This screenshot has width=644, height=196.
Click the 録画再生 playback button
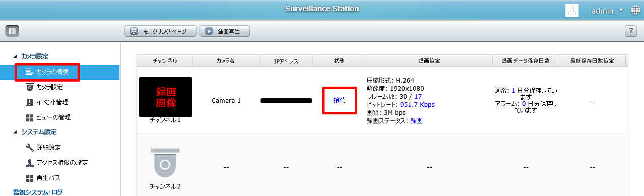tap(225, 31)
